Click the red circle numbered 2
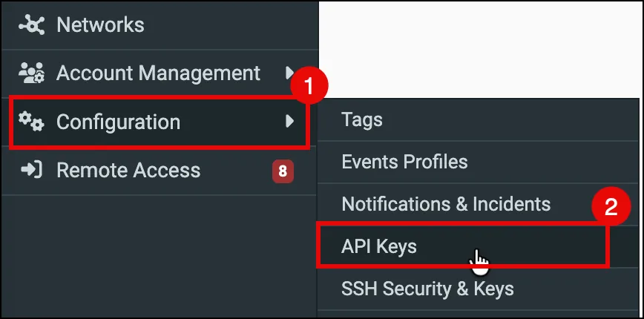 (611, 207)
